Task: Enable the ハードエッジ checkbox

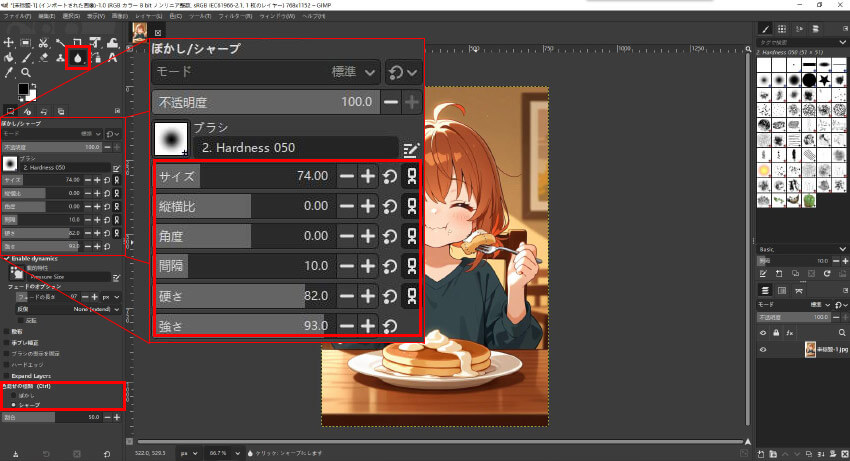Action: coord(7,365)
